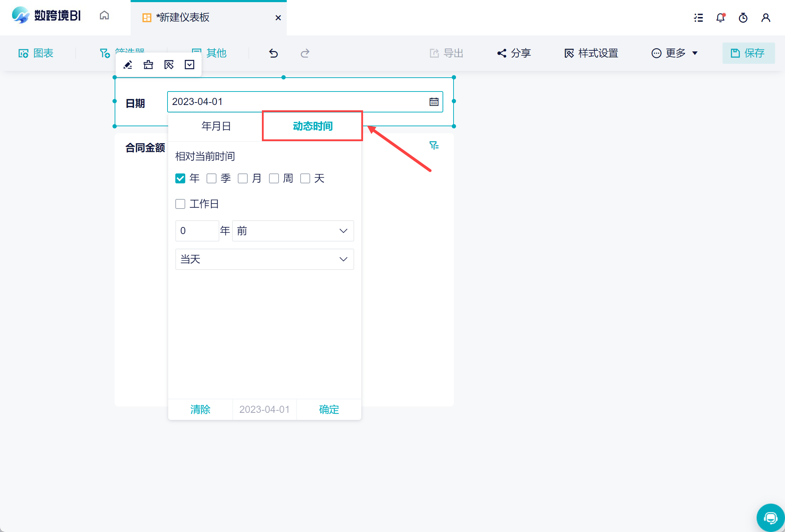This screenshot has height=532, width=785.
Task: Click the edit pencil icon on the widget toolbar
Action: pyautogui.click(x=128, y=65)
